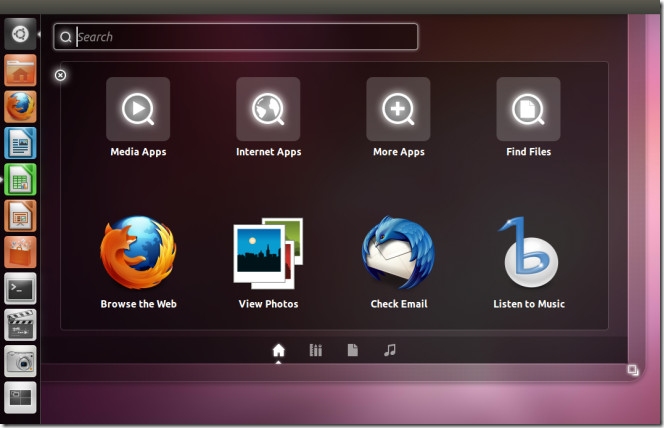This screenshot has width=664, height=428.
Task: Click the Listen to Music label
Action: tap(529, 304)
